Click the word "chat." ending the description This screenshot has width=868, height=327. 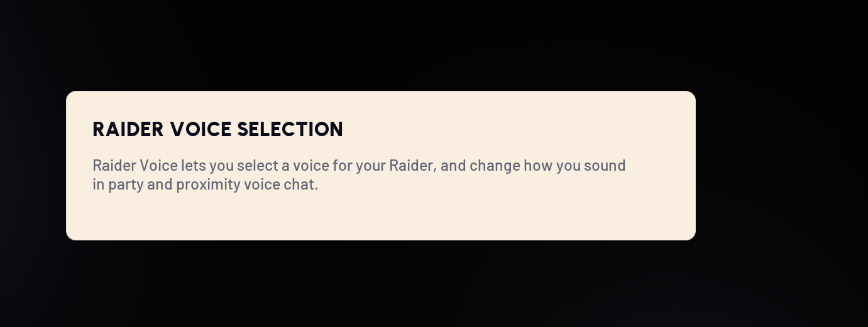(x=301, y=185)
